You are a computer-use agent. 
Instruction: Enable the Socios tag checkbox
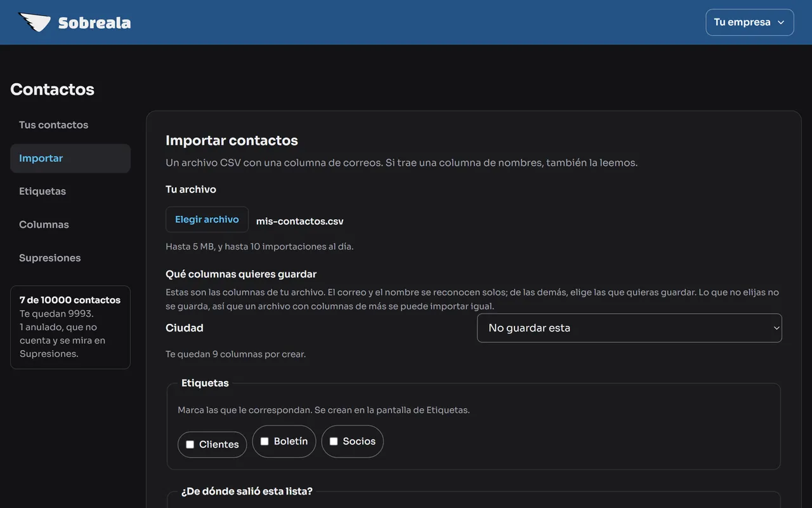pyautogui.click(x=334, y=441)
